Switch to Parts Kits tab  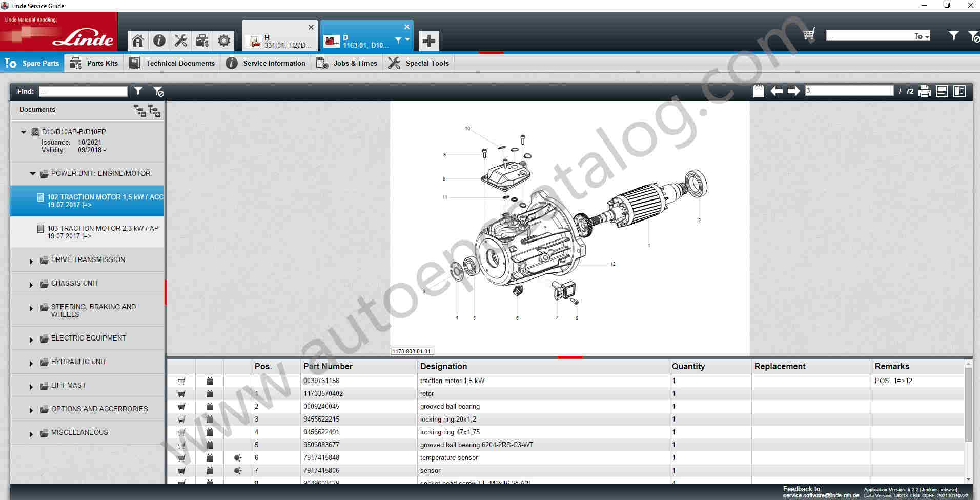coord(94,63)
